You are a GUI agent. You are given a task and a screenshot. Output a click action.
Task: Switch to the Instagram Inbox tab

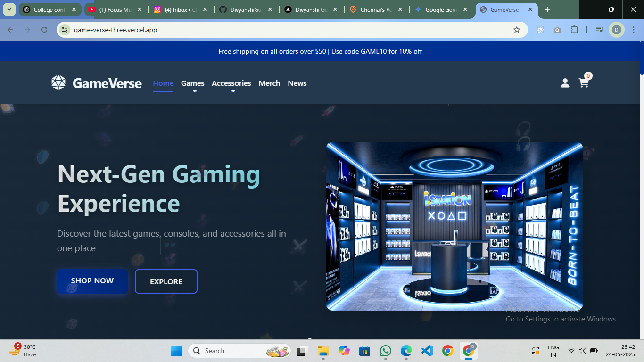click(180, 9)
